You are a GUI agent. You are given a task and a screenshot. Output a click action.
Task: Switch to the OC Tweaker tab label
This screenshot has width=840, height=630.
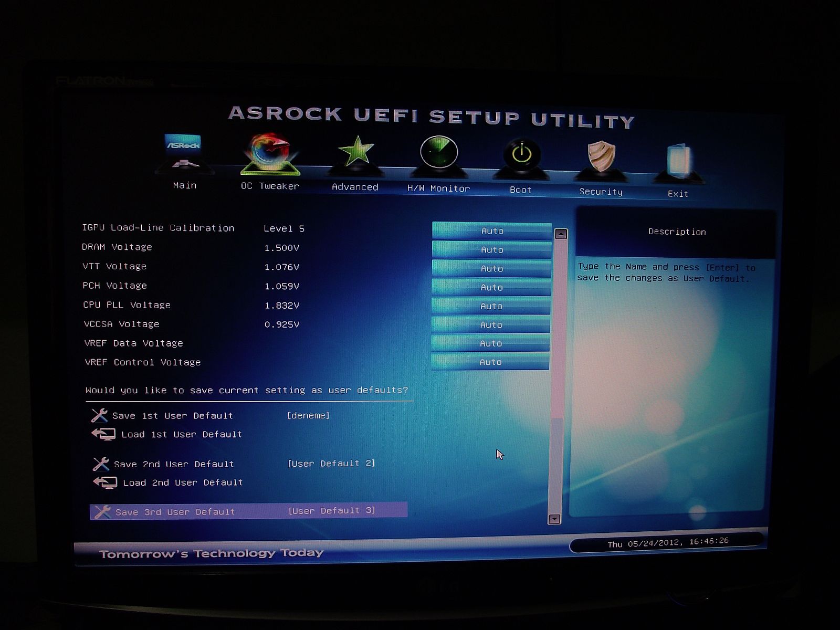[270, 186]
